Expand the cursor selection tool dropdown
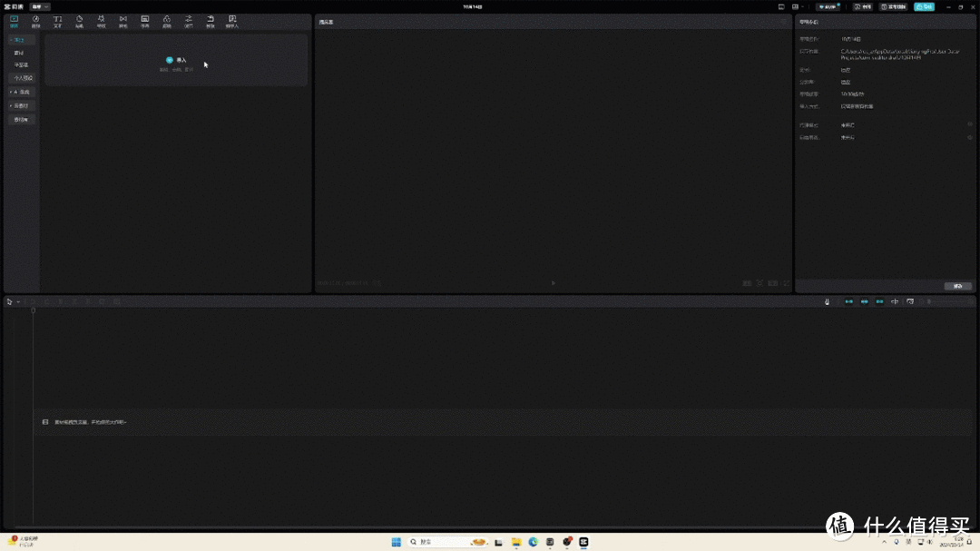 click(17, 301)
